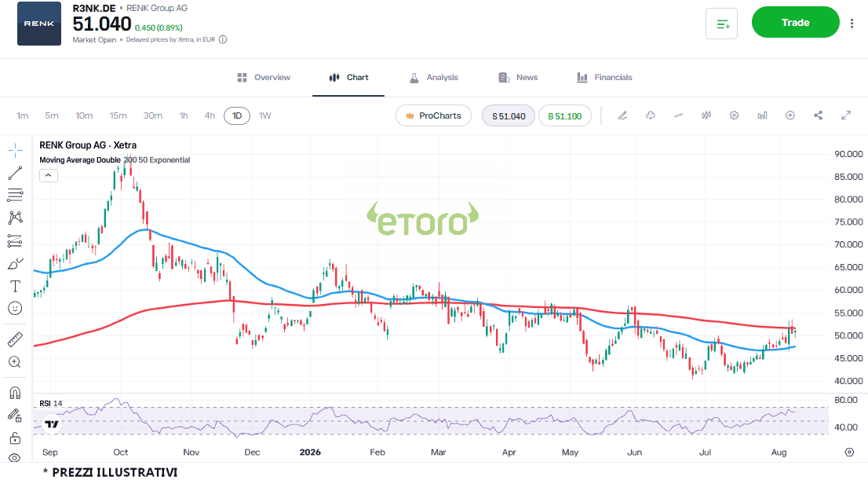The height and width of the screenshot is (480, 868).
Task: Select the ruler measure tool
Action: (x=15, y=339)
